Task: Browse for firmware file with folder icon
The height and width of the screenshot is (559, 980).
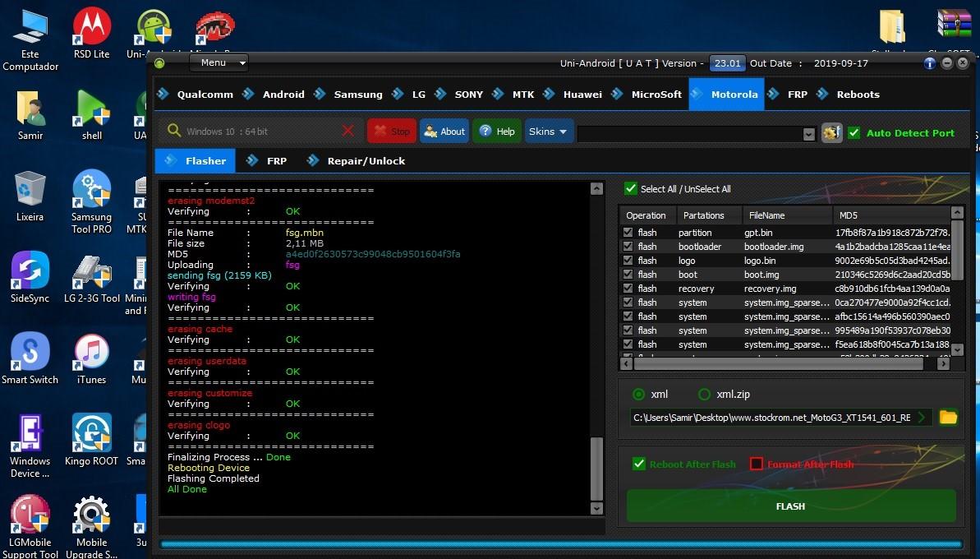Action: tap(948, 417)
